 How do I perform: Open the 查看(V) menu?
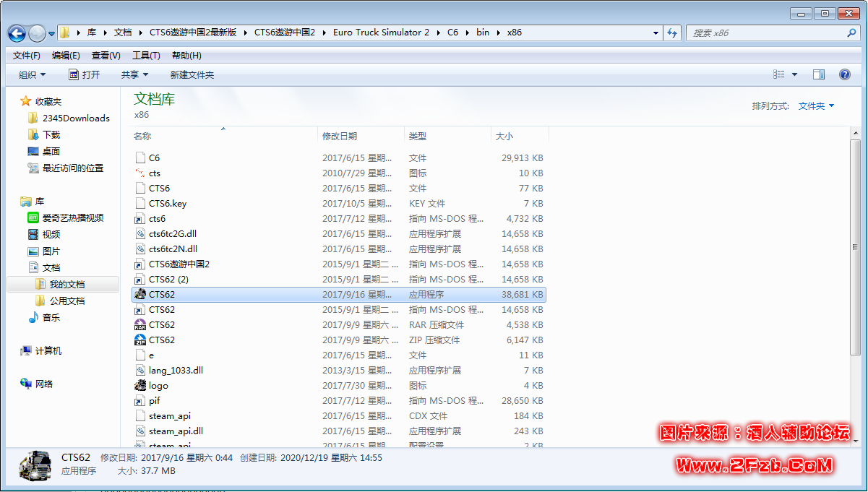point(106,56)
